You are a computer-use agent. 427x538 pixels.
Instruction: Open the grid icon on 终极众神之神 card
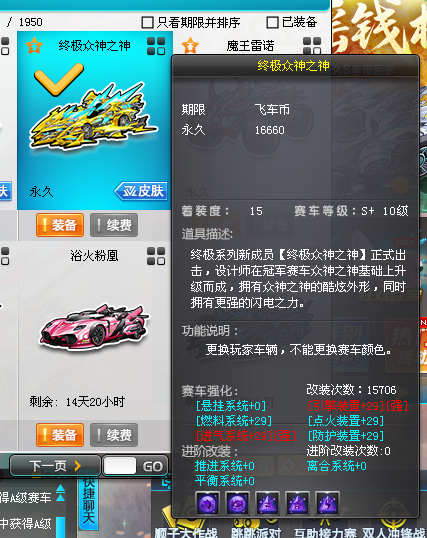(156, 46)
